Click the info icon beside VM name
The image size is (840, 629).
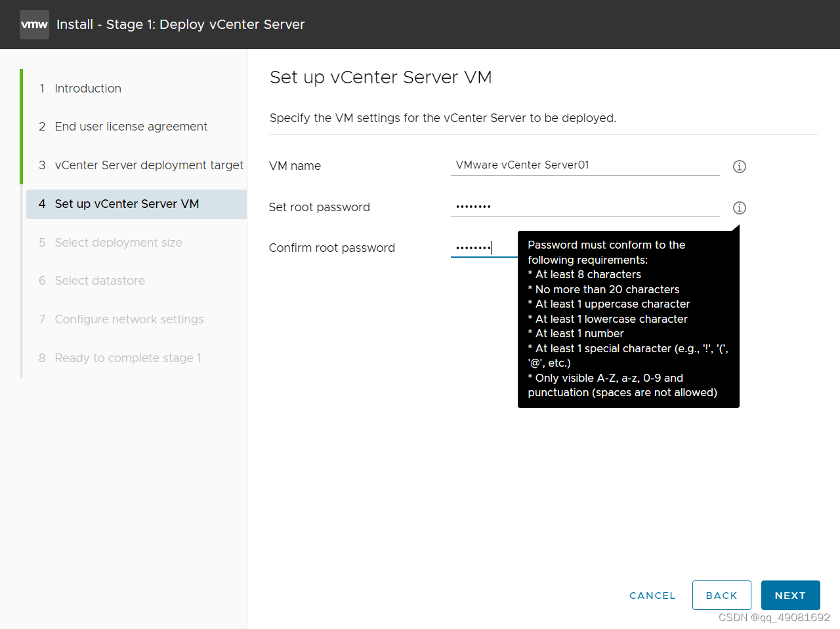[739, 167]
